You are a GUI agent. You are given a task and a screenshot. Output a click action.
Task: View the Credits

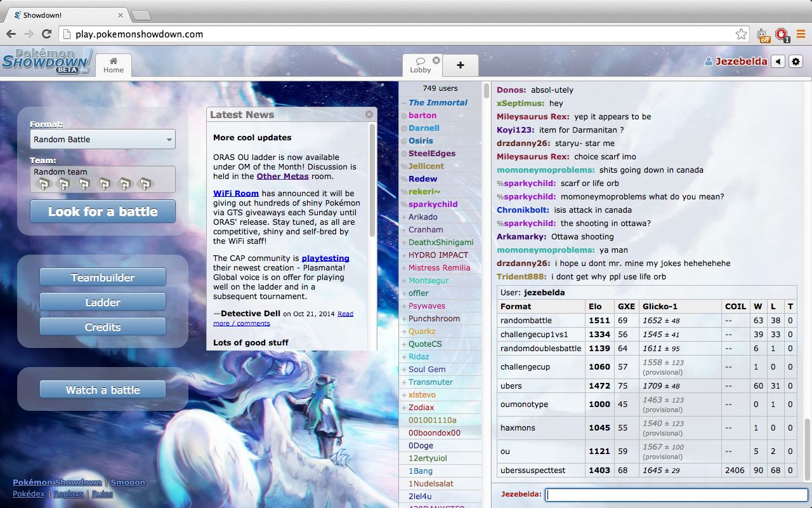103,327
